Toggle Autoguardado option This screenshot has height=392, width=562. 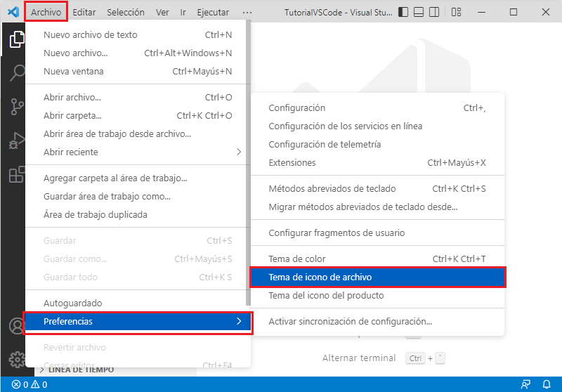(138, 303)
